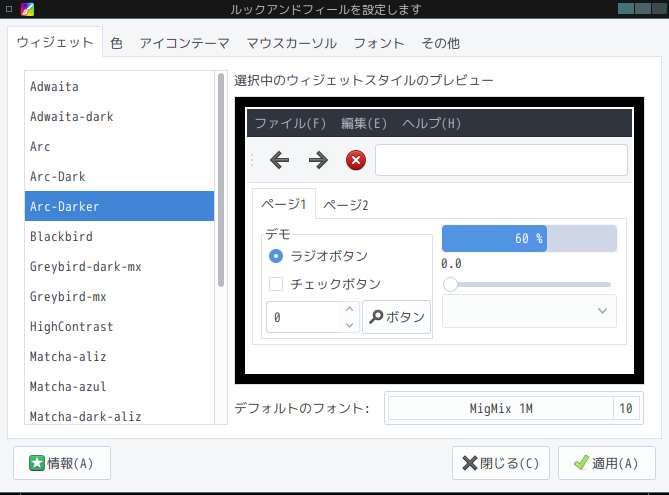The height and width of the screenshot is (495, 669).
Task: Click the spin box number field showing 0
Action: pos(303,317)
